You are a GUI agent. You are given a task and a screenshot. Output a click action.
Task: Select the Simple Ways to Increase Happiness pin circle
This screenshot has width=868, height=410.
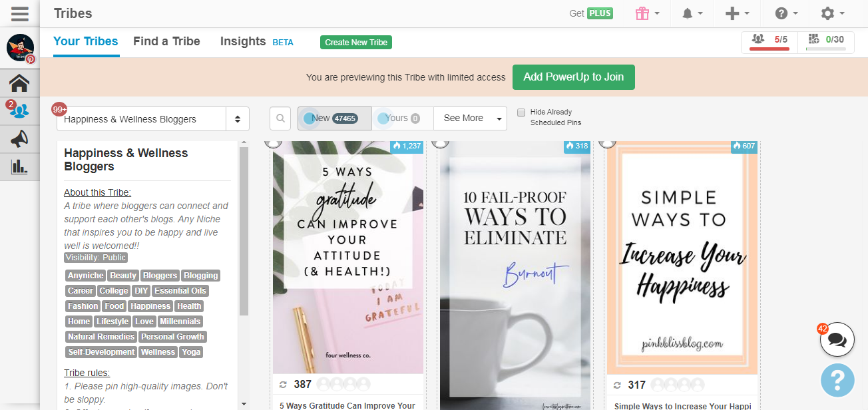606,142
